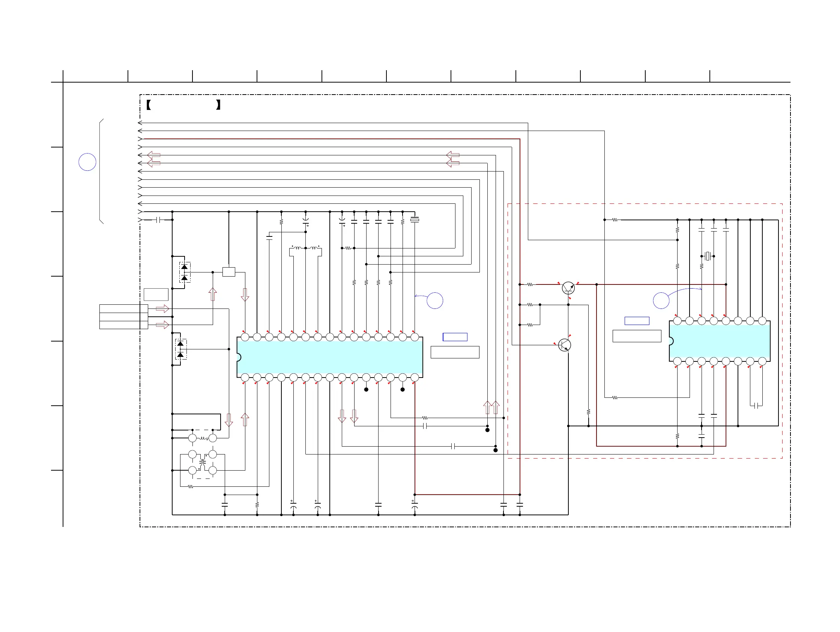Click the blue circle left of small IC

click(x=661, y=301)
